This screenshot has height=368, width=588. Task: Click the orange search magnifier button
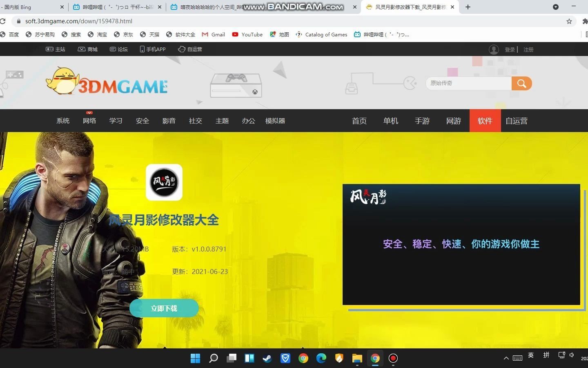pyautogui.click(x=521, y=83)
